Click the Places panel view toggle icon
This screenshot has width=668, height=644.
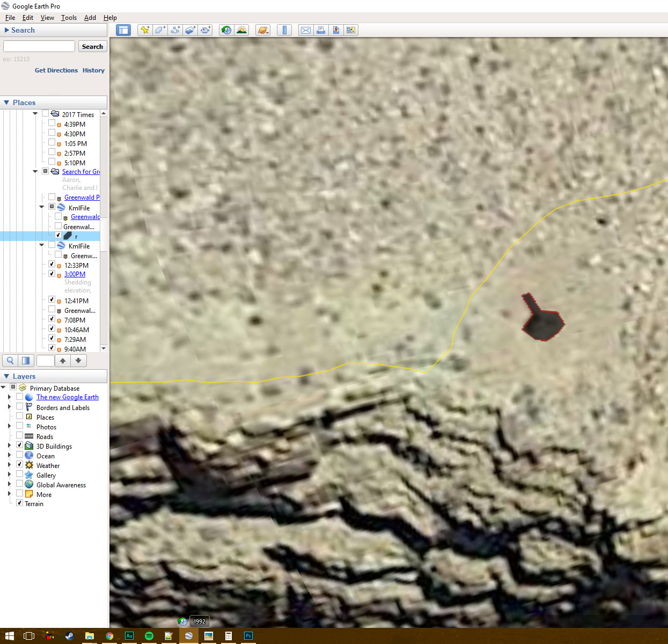26,361
